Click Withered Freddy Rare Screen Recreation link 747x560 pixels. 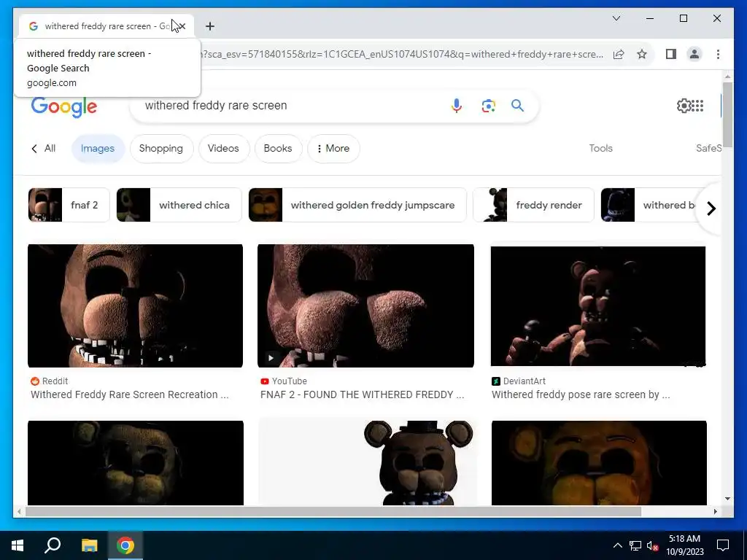point(130,394)
